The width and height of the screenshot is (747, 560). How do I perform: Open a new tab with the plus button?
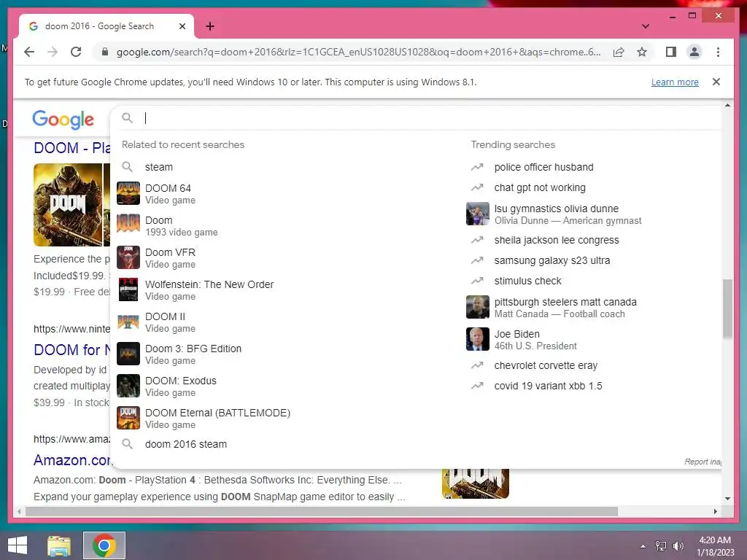[x=209, y=26]
